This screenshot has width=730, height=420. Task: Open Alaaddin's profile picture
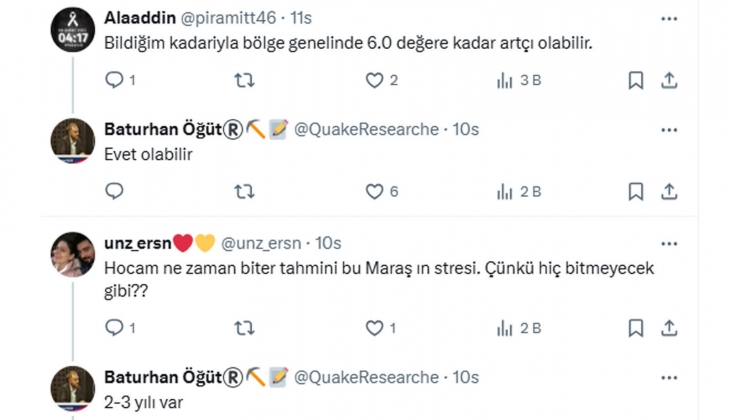(x=73, y=28)
